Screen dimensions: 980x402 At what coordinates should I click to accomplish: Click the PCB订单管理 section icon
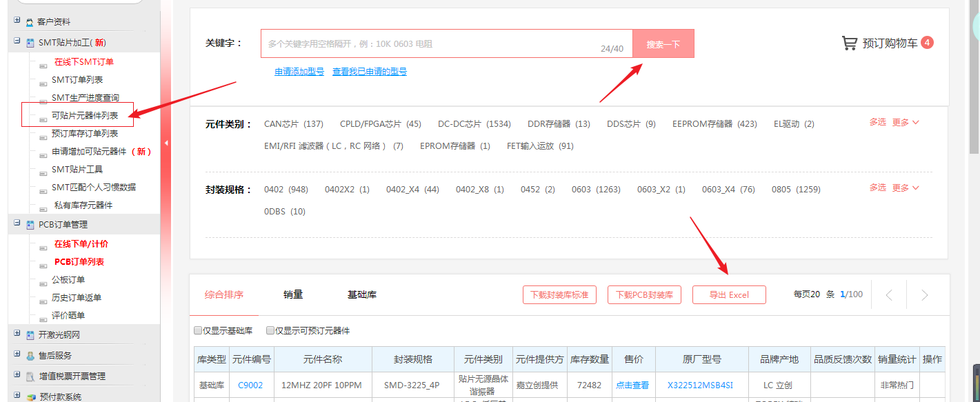pos(30,225)
